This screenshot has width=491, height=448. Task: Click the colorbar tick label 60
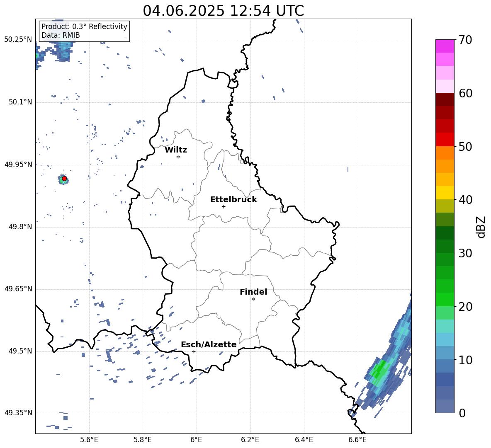(x=466, y=93)
